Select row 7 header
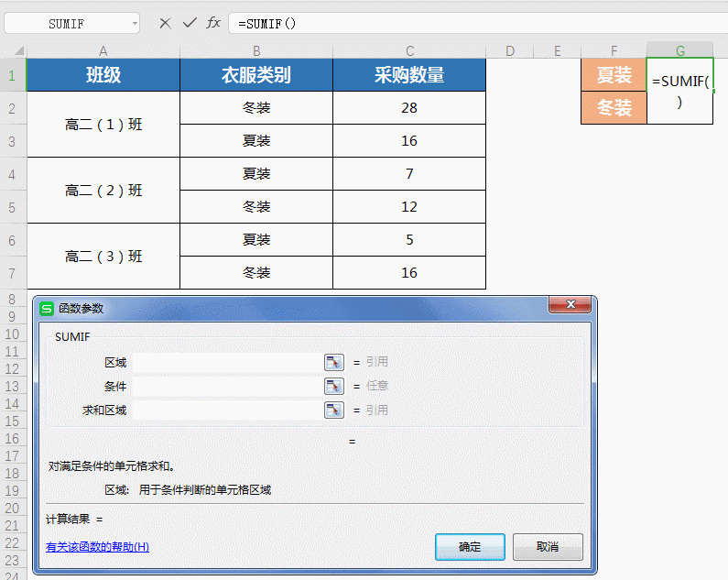728x580 pixels. pos(13,273)
